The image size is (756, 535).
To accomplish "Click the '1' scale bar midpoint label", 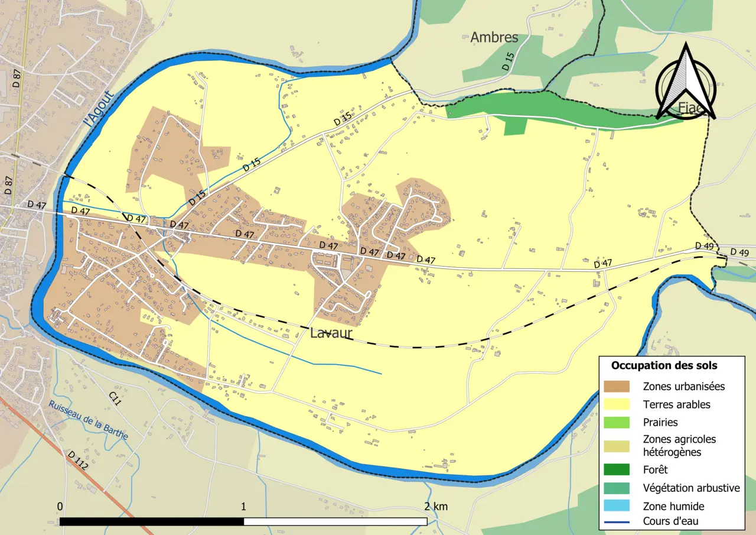I will (x=243, y=507).
